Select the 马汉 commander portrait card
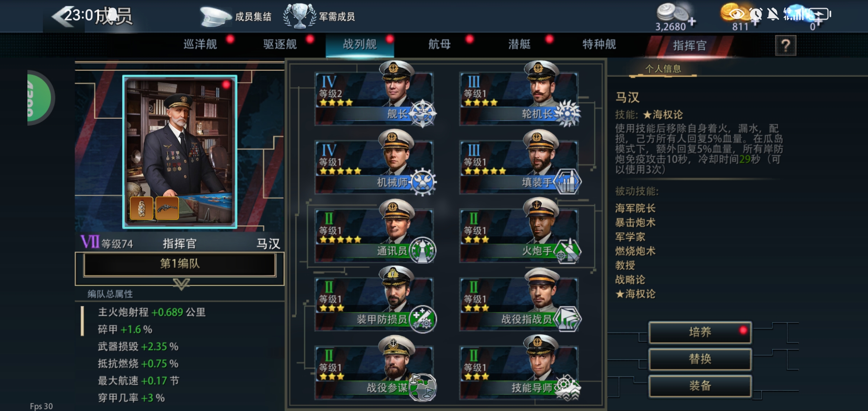The image size is (868, 411). pos(180,151)
